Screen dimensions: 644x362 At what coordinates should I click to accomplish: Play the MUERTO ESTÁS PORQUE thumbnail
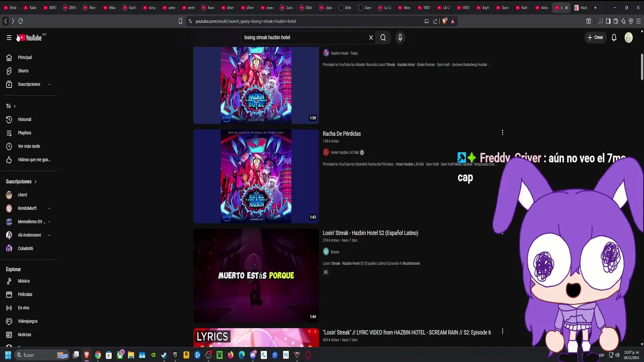(x=256, y=276)
